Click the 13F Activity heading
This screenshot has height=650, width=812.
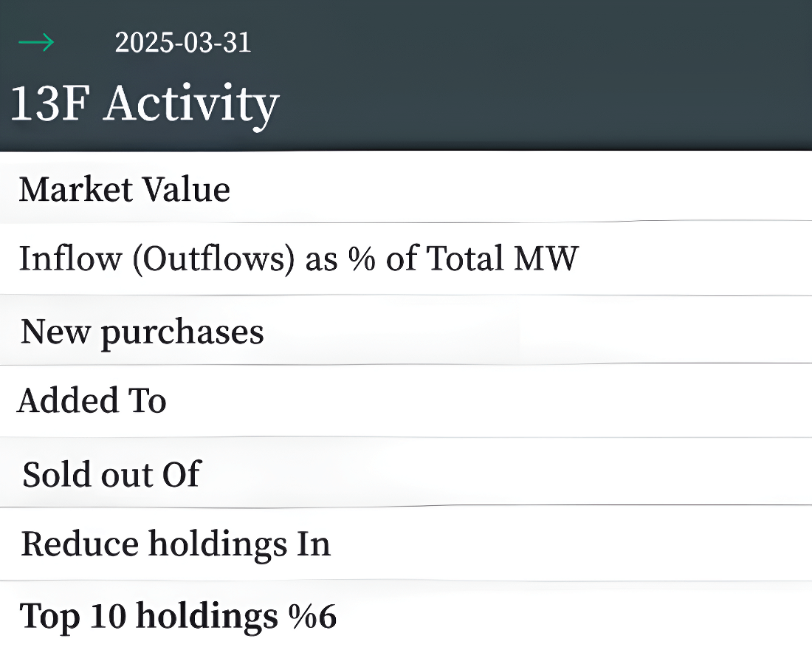click(145, 103)
